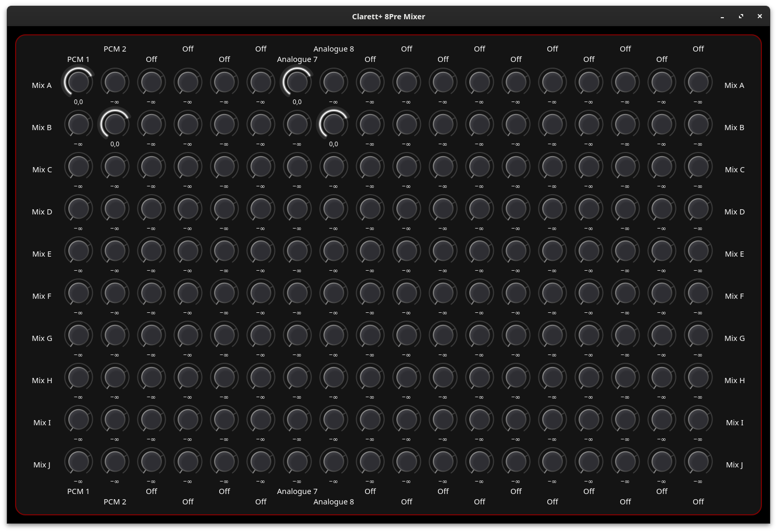Maximize the Clarett+ 8Pre Mixer window
Viewport: 777px width, 532px height.
tap(741, 16)
